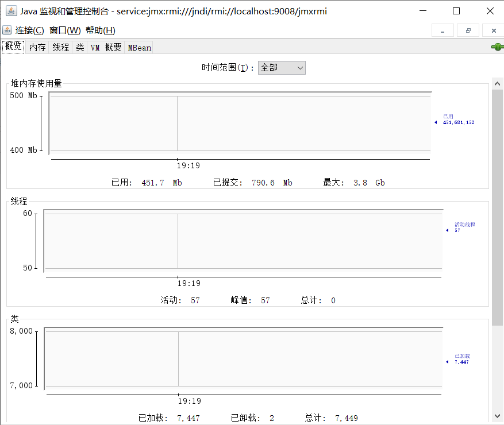Click the scrollbar down arrow

(498, 415)
